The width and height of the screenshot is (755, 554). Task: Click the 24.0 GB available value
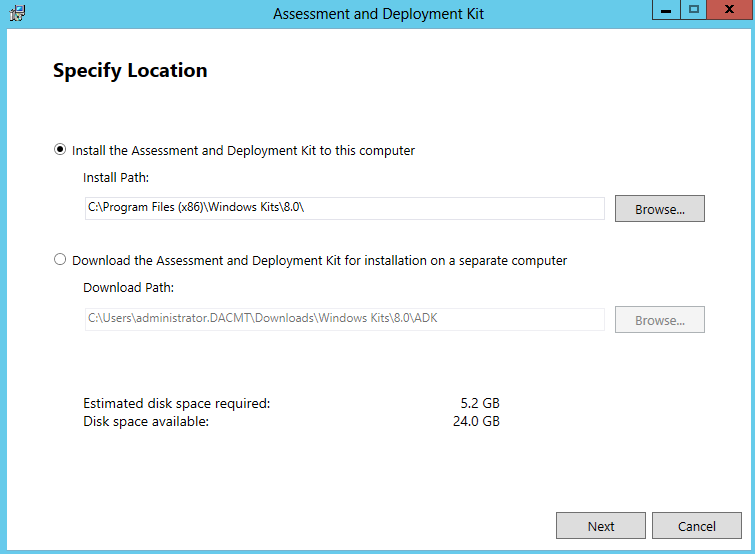pyautogui.click(x=476, y=422)
